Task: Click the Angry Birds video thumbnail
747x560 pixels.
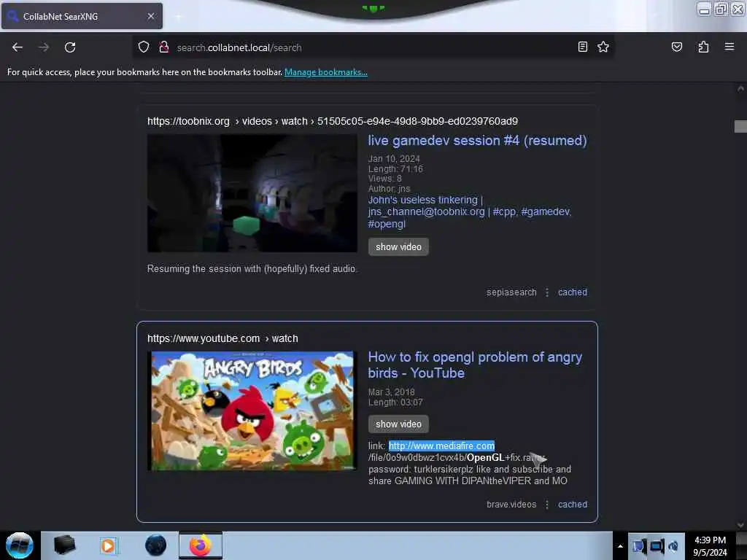Action: point(252,411)
